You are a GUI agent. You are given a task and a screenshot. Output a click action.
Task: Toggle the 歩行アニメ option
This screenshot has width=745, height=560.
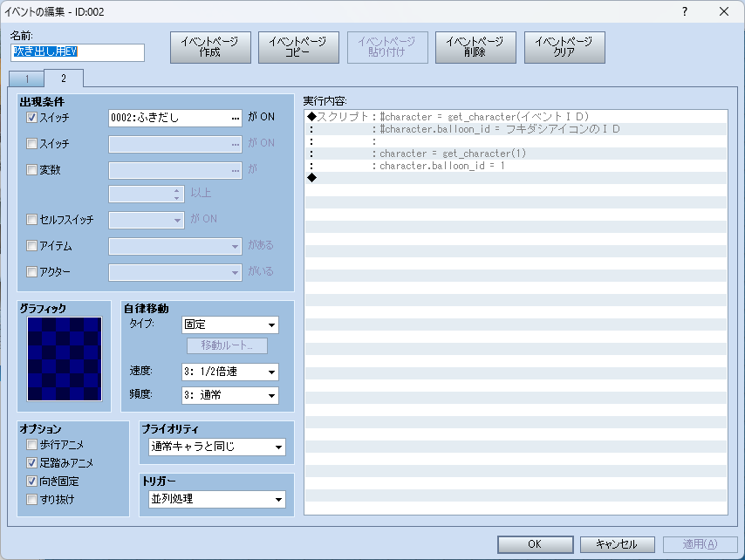(31, 445)
